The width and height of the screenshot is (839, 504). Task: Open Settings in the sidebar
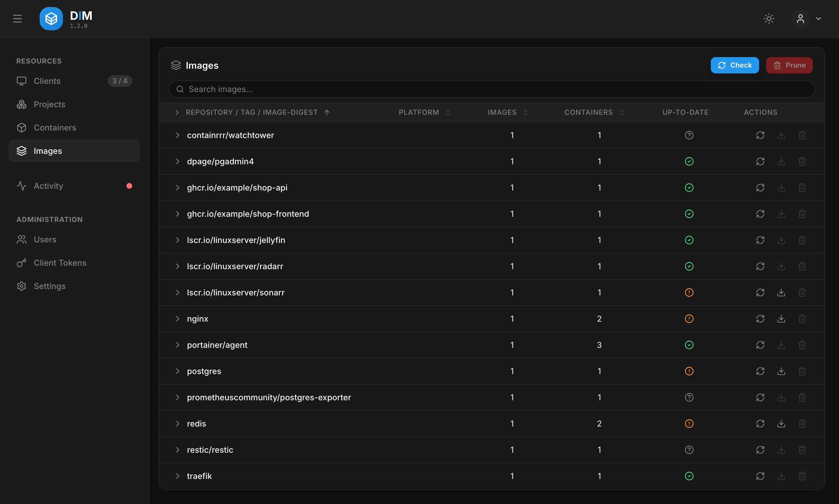[74, 286]
